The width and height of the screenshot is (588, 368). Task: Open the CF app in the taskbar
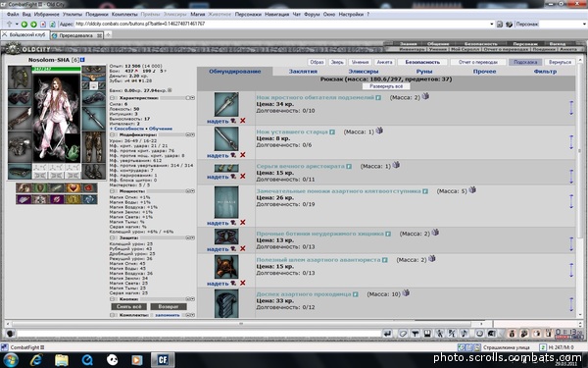click(163, 360)
